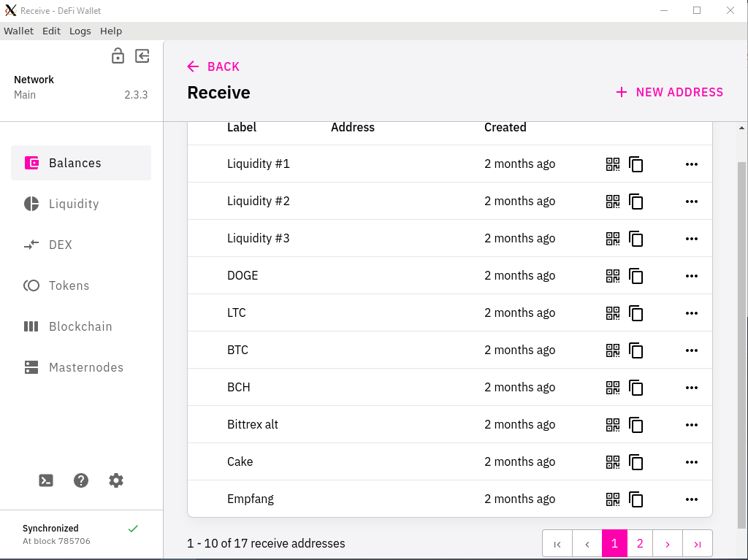This screenshot has height=560, width=748.
Task: Copy the Liquidity #1 address
Action: tap(636, 164)
